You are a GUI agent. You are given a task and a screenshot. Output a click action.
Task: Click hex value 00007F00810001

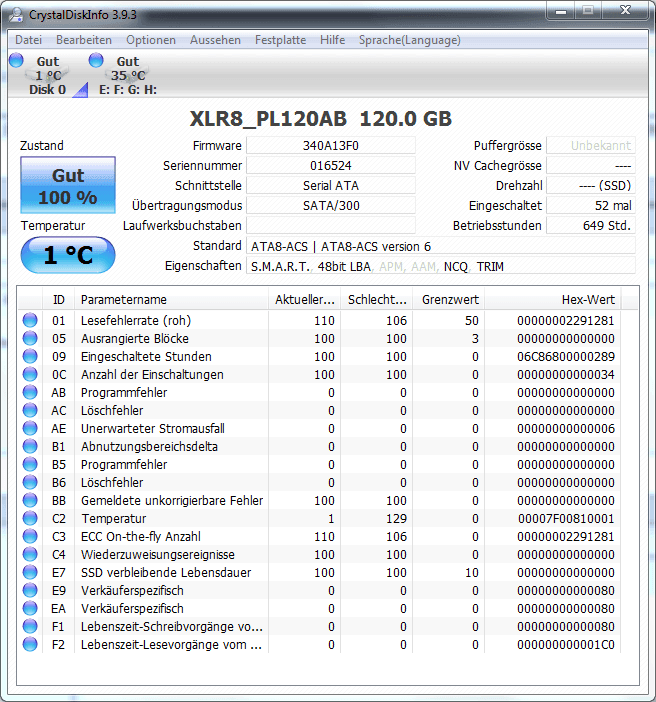pyautogui.click(x=566, y=519)
